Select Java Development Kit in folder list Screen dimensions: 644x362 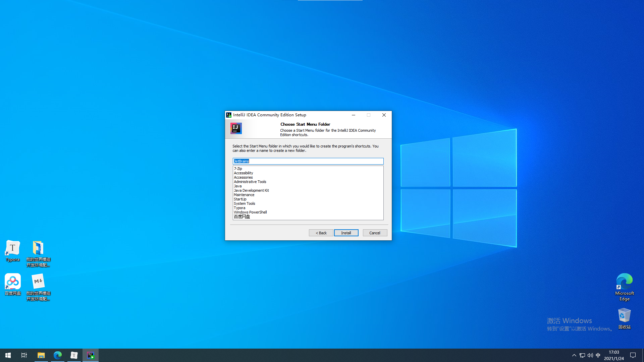pos(251,190)
